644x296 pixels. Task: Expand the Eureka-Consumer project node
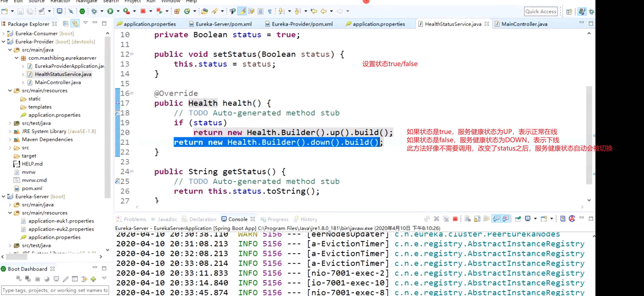[x=4, y=34]
